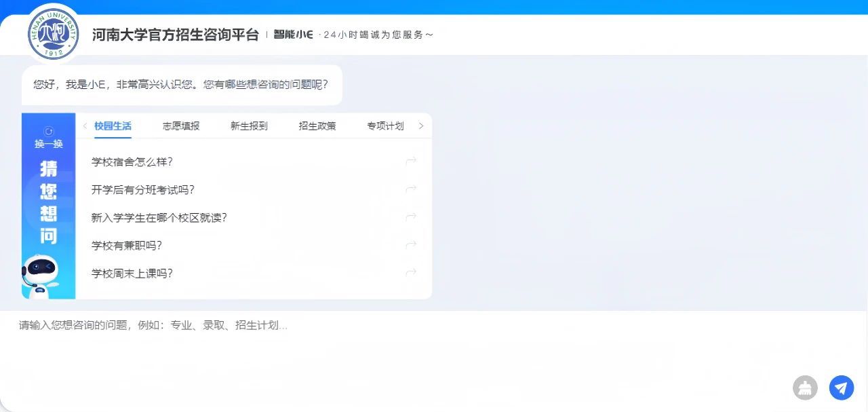This screenshot has height=412, width=868.
Task: Click the send message paper plane icon
Action: pyautogui.click(x=841, y=388)
